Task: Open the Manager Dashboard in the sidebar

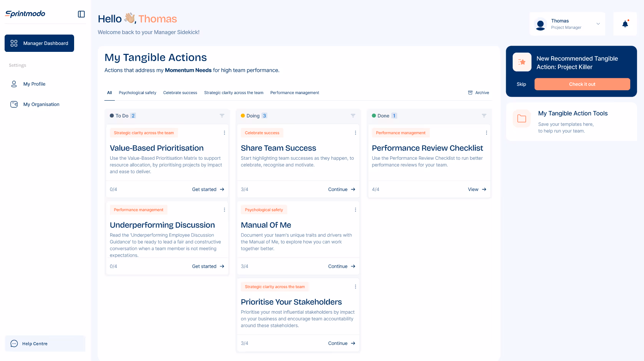Action: click(x=39, y=43)
